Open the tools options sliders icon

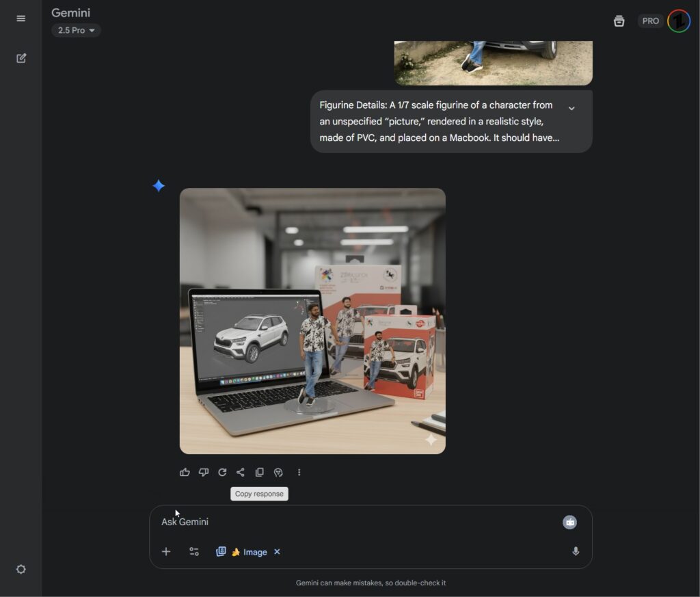pyautogui.click(x=194, y=552)
